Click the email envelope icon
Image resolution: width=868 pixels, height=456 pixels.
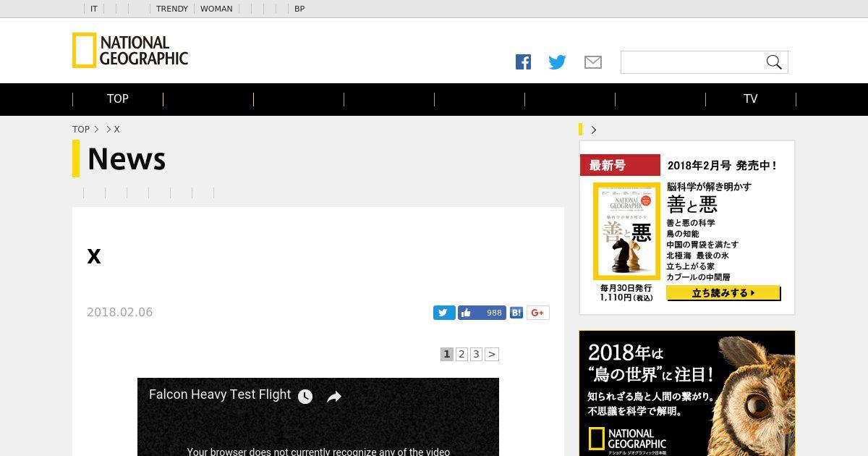pyautogui.click(x=593, y=62)
